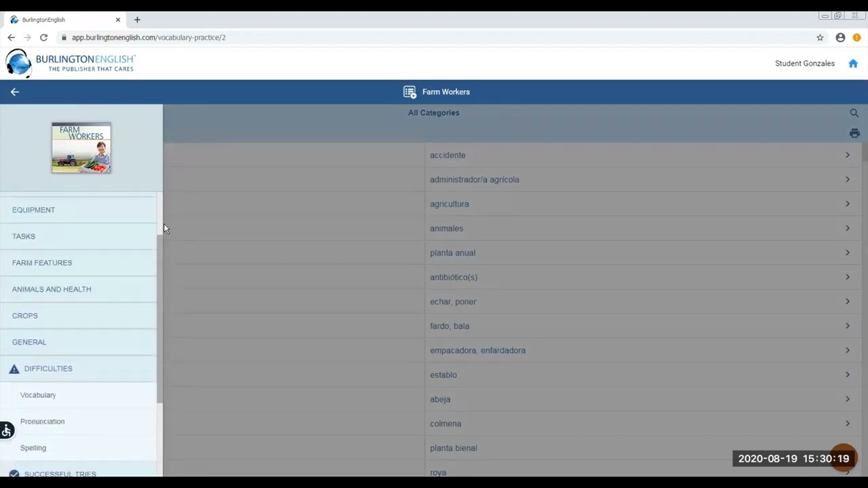Reload the page with refresh icon
The width and height of the screenshot is (868, 488).
(43, 37)
